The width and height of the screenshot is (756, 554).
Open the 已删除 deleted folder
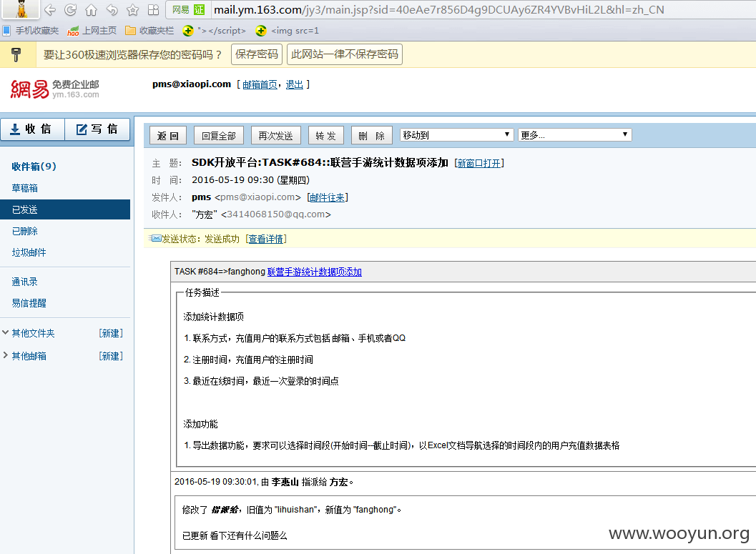pyautogui.click(x=24, y=231)
